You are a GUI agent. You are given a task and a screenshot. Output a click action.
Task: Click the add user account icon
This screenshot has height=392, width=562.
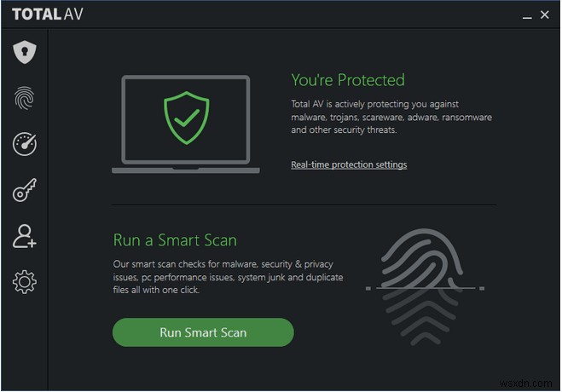click(25, 236)
